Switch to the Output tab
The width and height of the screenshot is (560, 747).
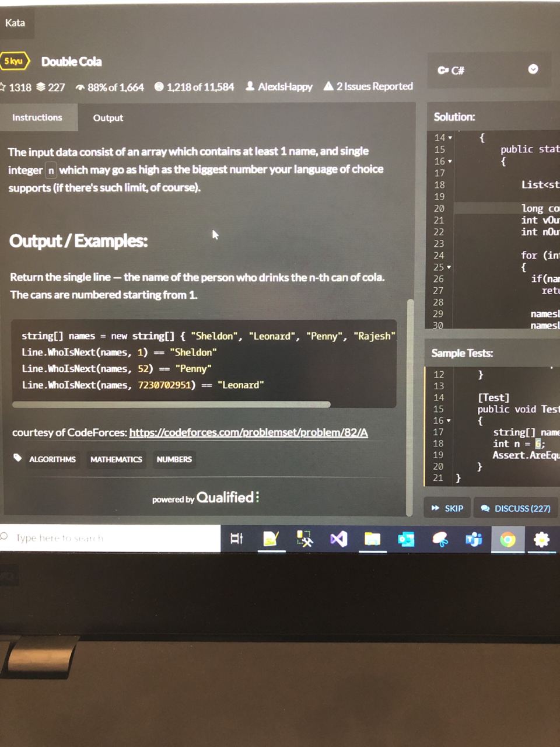108,118
